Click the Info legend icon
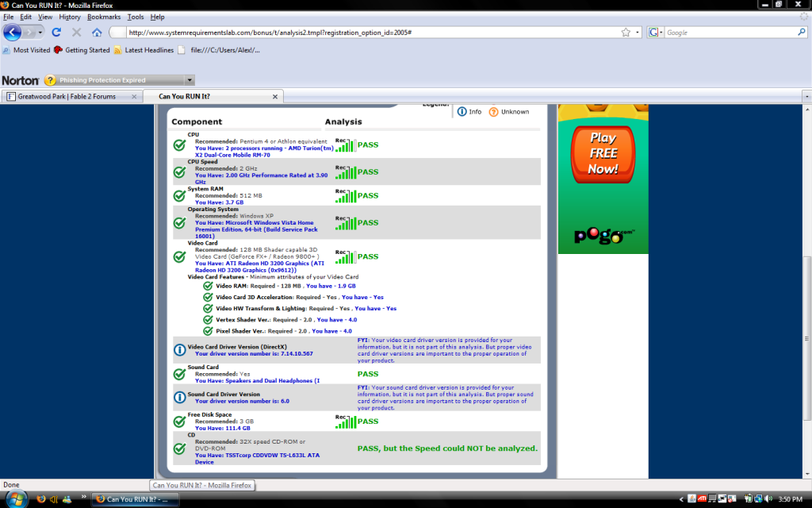This screenshot has height=508, width=812. pos(462,111)
